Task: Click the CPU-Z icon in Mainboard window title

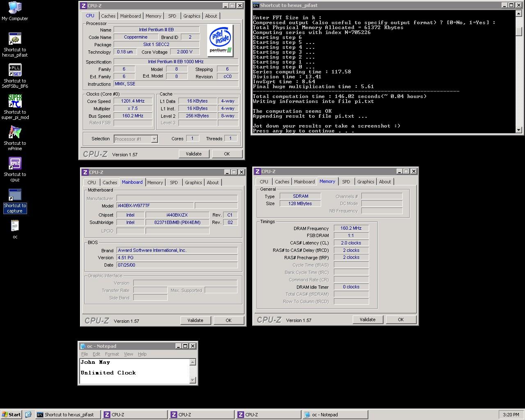Action: pos(85,172)
